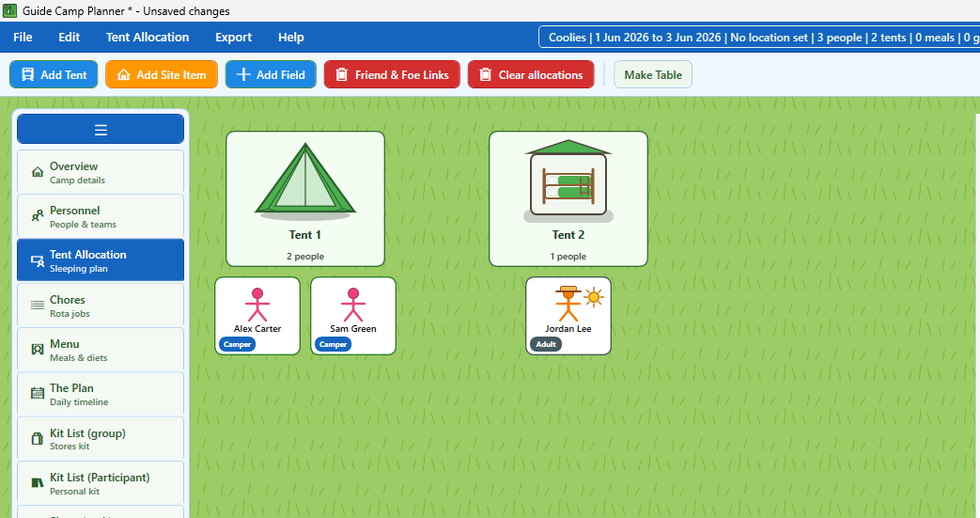This screenshot has width=980, height=518.
Task: Click the Overview home icon
Action: [38, 172]
